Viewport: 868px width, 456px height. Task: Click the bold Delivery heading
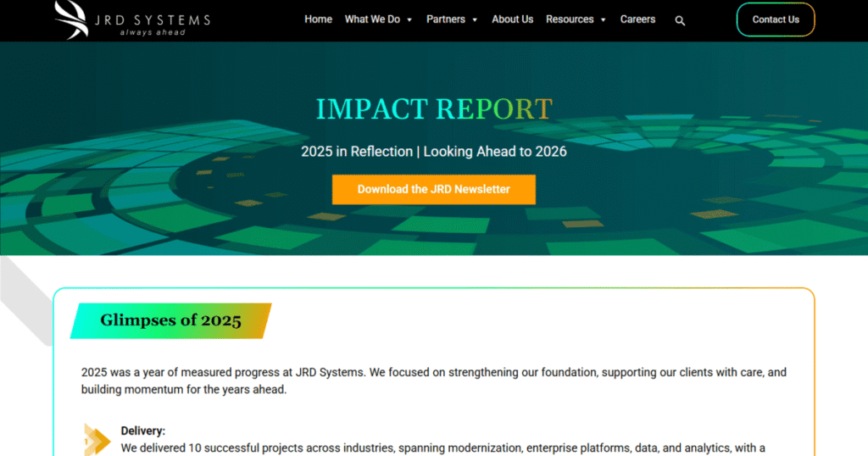point(142,431)
